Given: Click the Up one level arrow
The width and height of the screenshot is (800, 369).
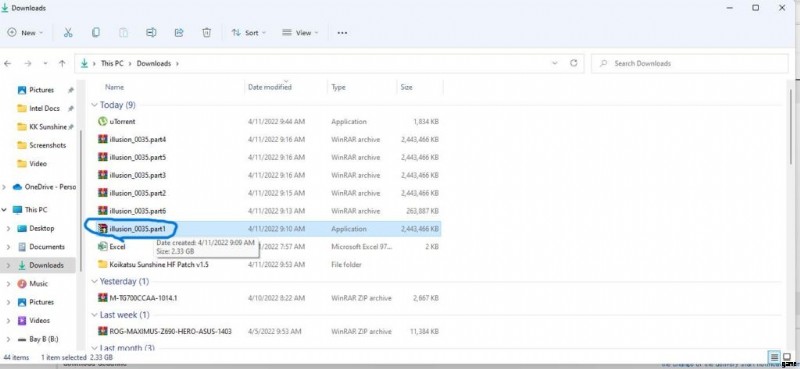Looking at the screenshot, I should click(x=62, y=64).
